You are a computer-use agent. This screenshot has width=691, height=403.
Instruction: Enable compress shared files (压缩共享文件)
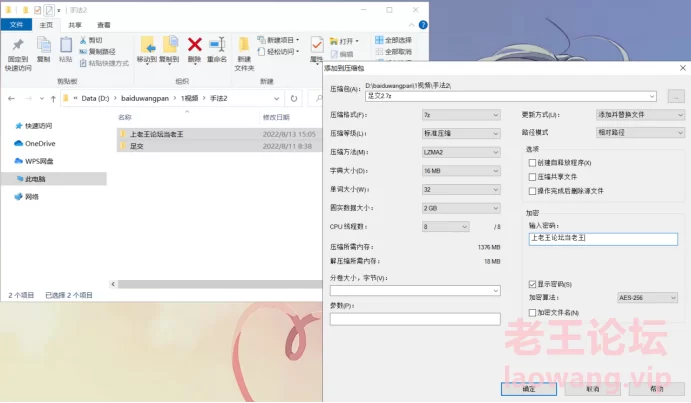(532, 177)
